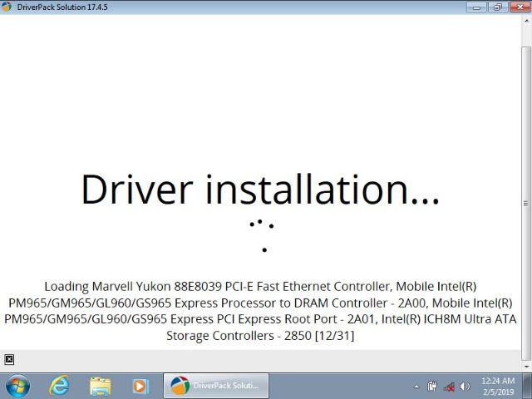Click the Show Desktop strip beside the clock

tap(528, 386)
